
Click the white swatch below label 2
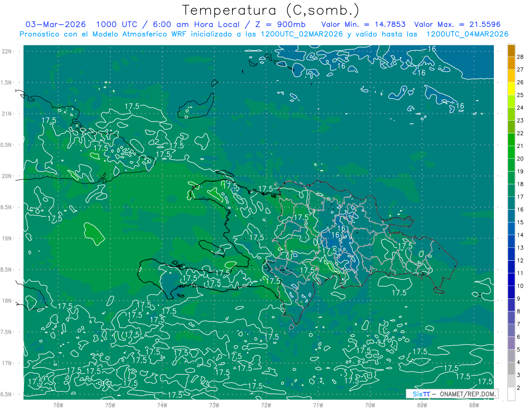[511, 394]
